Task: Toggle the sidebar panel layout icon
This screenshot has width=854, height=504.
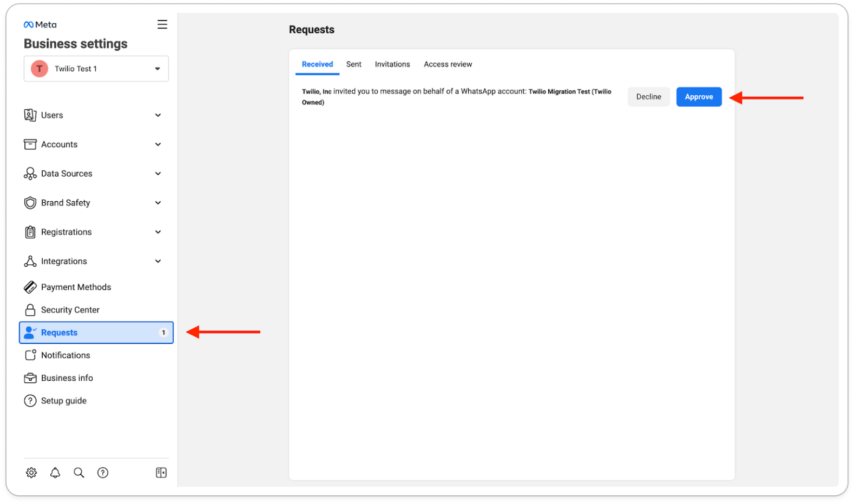Action: tap(161, 473)
